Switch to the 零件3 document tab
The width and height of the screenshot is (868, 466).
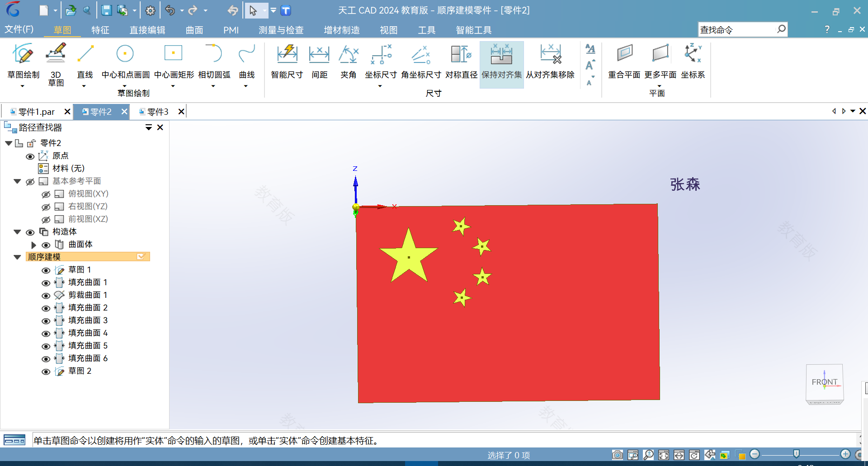(157, 112)
